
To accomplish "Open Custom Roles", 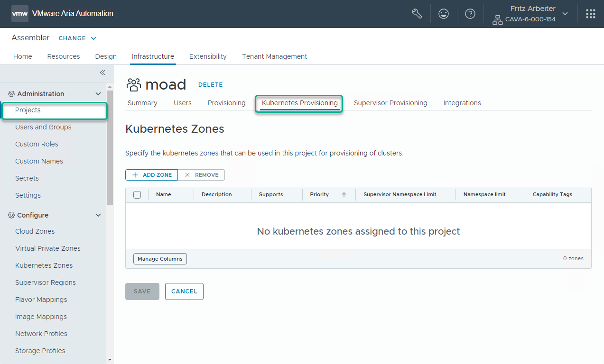I will (x=37, y=144).
